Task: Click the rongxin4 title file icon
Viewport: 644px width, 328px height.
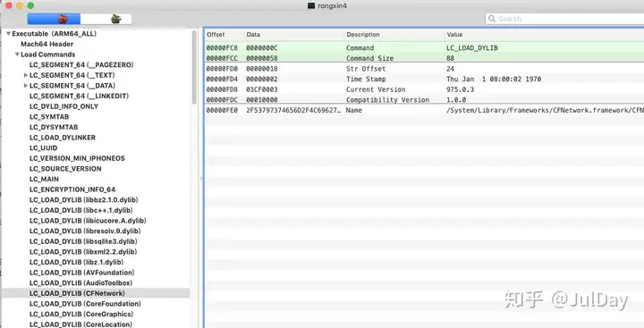Action: 311,5
